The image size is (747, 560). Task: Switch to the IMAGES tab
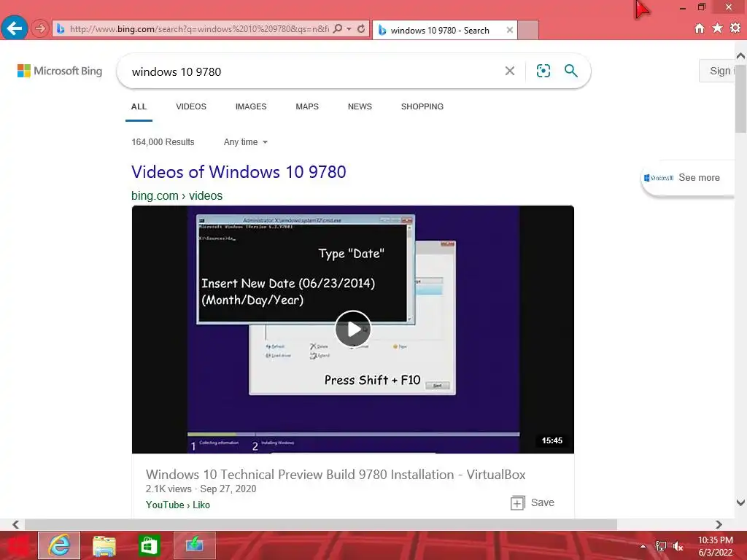point(251,106)
